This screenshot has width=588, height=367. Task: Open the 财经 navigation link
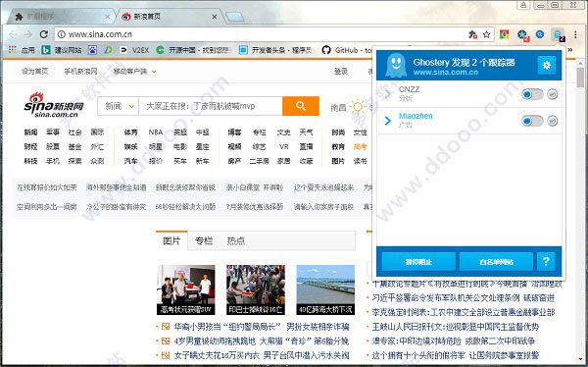point(30,146)
